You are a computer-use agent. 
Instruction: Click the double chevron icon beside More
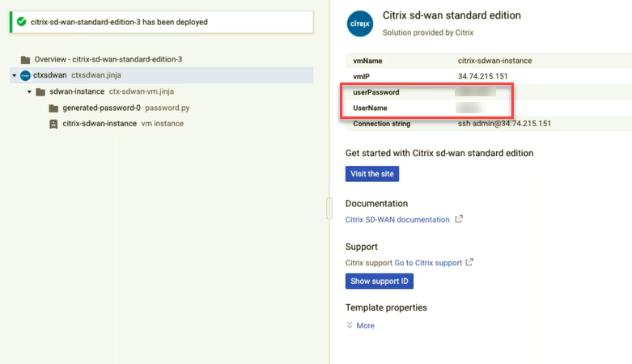coord(350,325)
